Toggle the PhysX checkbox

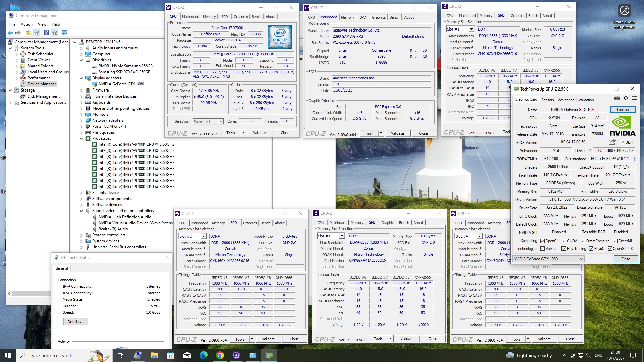pos(591,248)
